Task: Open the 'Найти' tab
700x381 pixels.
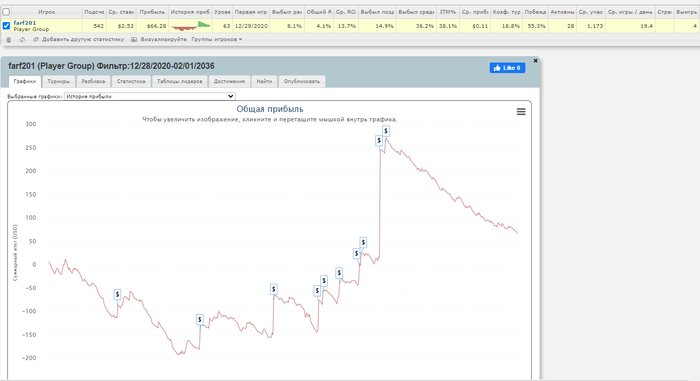Action: coord(264,81)
